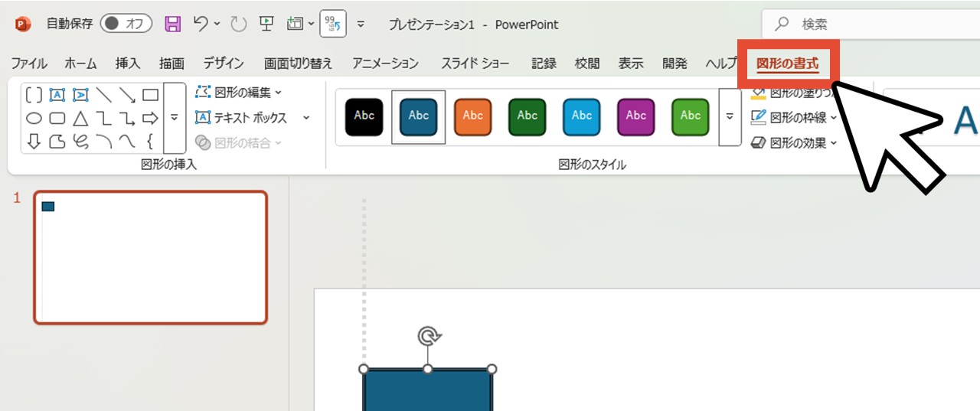The image size is (980, 411).
Task: Select the vertical text box shape
Action: pos(80,95)
